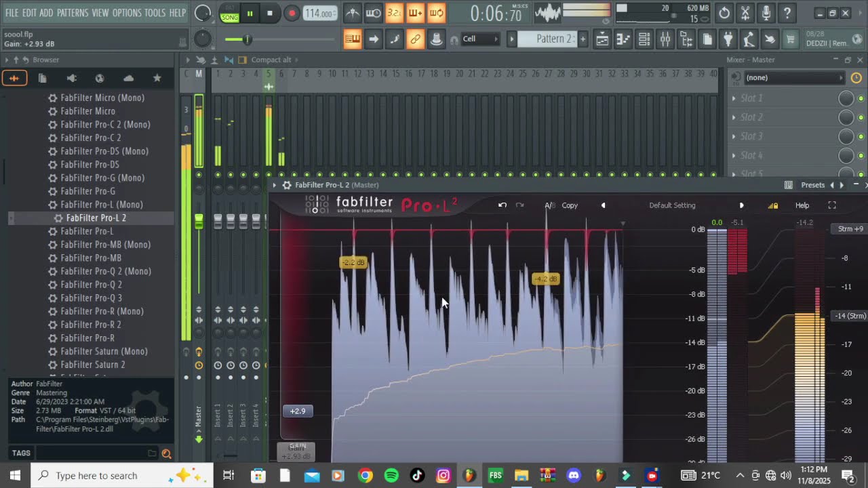
Task: Open the Mixer view icon
Action: pyautogui.click(x=665, y=39)
